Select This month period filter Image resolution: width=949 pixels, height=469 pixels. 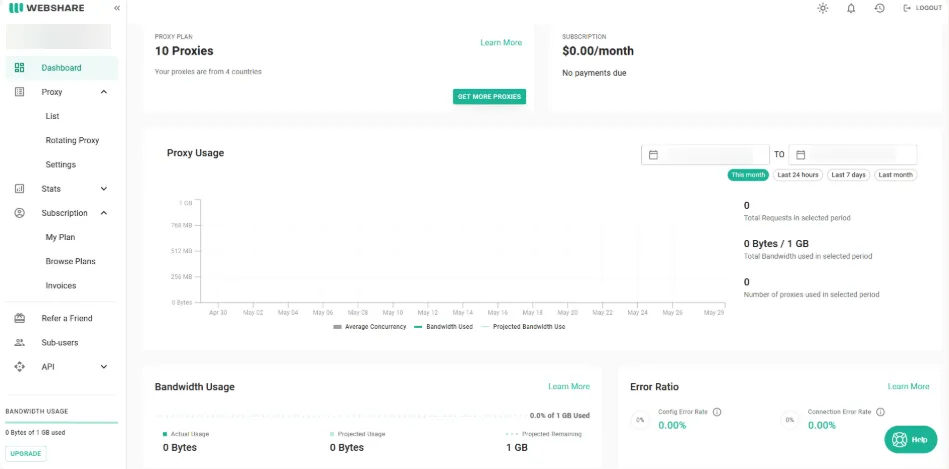(x=748, y=175)
